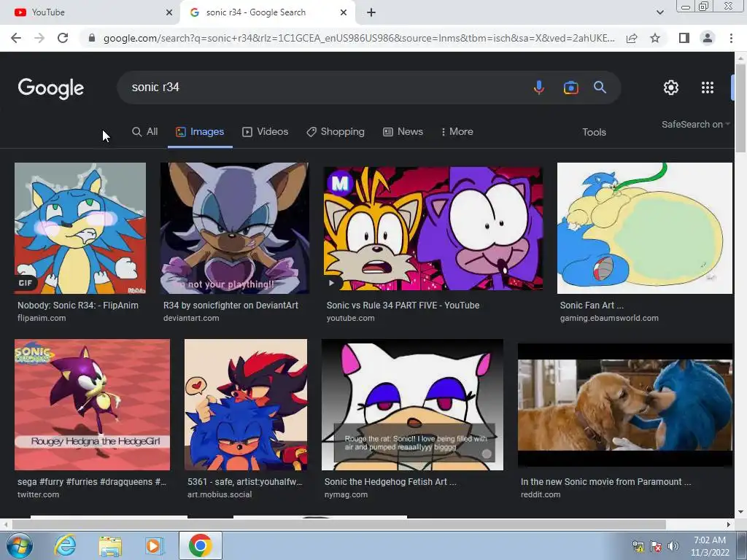Click the browser forward arrow
Viewport: 747px width, 560px height.
coord(39,38)
